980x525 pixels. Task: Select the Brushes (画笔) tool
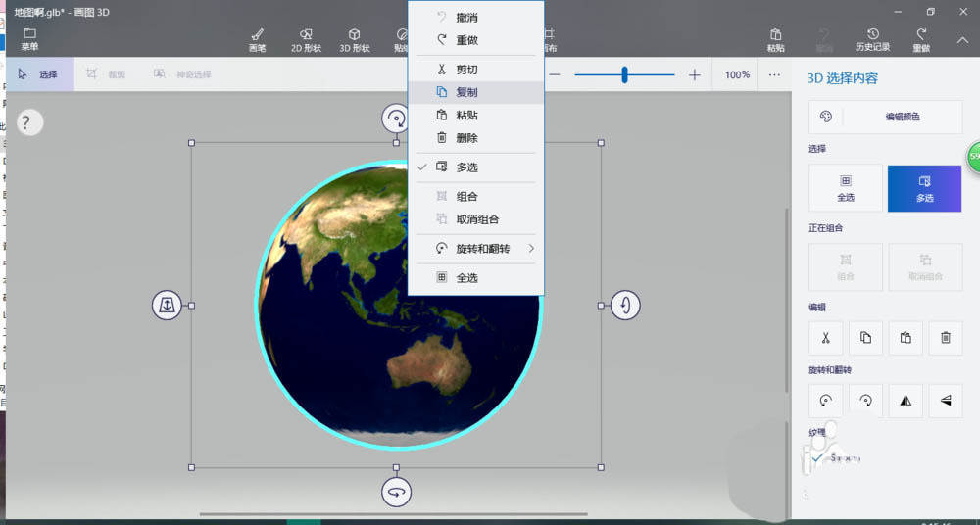pos(258,39)
